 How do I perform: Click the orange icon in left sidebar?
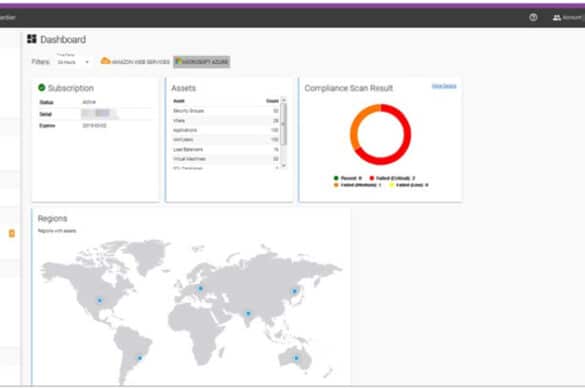(x=12, y=234)
